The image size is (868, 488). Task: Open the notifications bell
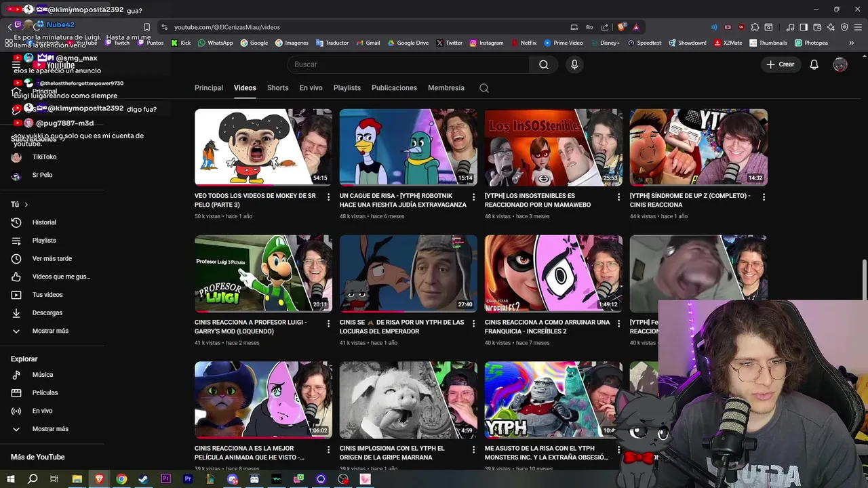[x=814, y=64]
